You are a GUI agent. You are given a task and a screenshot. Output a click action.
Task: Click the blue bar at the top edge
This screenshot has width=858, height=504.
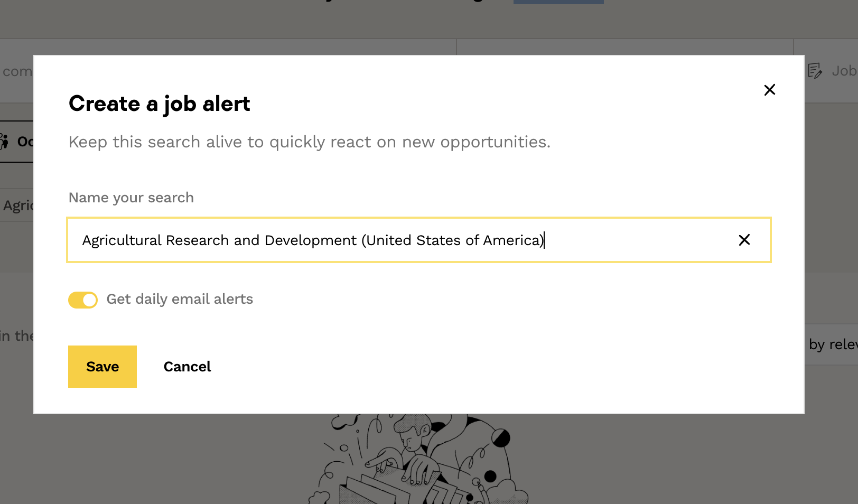558,2
